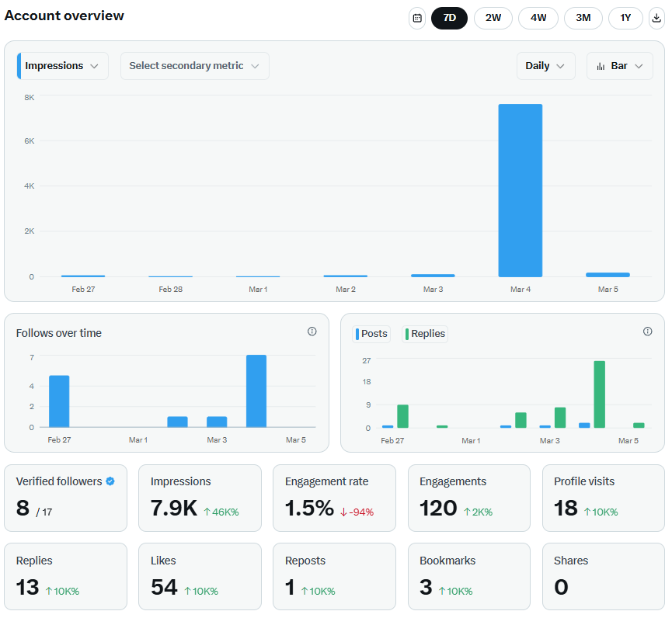Open the Profile visits stat card

604,498
